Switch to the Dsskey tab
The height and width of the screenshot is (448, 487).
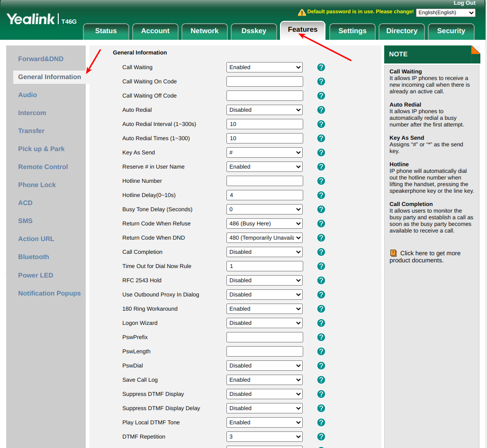point(253,31)
